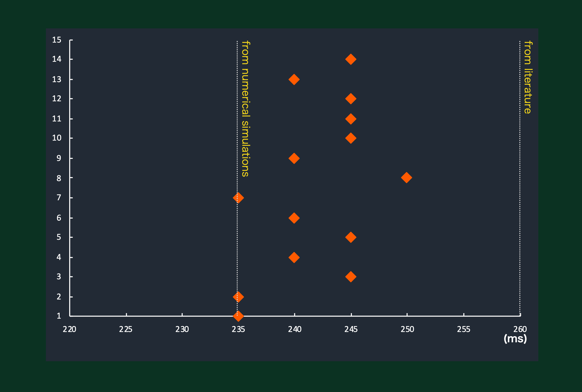Select the diamond data point at row 13

point(294,80)
